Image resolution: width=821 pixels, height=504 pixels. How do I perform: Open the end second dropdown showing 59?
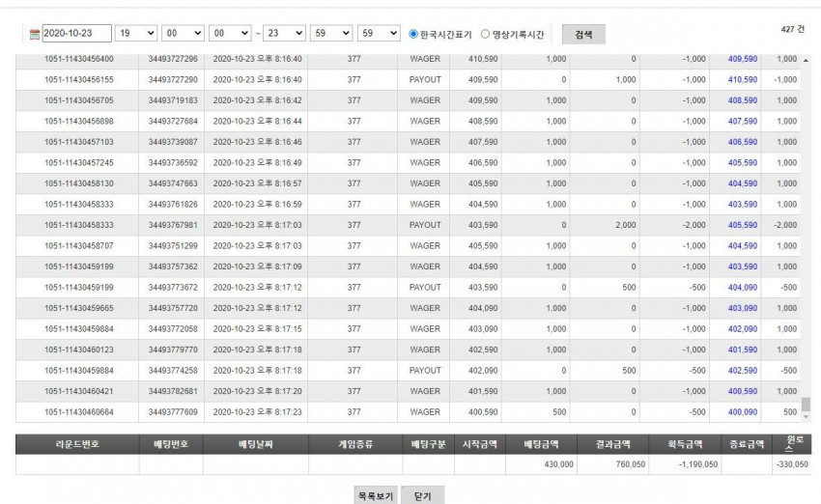[x=379, y=33]
